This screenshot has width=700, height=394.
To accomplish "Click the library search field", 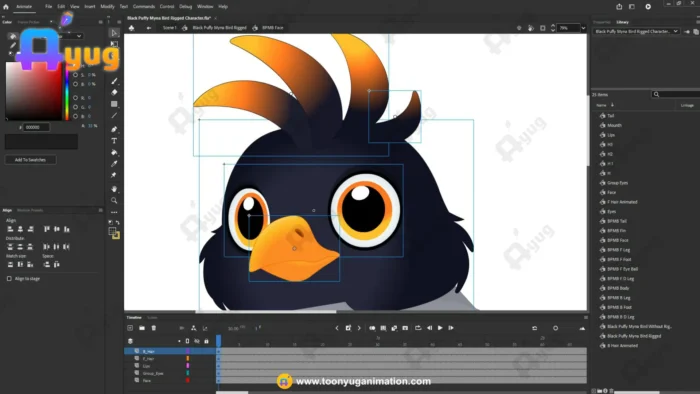I will coord(676,95).
